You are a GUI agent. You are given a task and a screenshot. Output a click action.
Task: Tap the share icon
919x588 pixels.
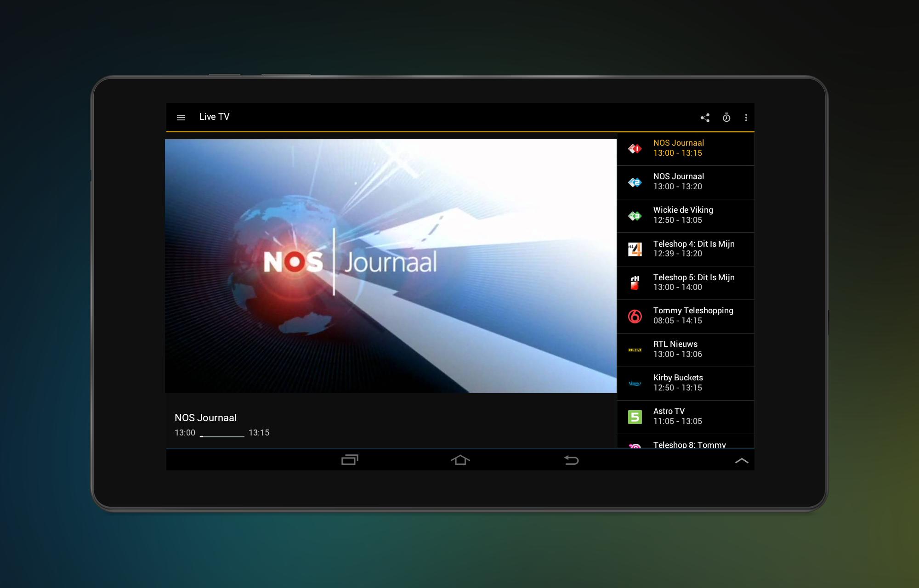705,118
